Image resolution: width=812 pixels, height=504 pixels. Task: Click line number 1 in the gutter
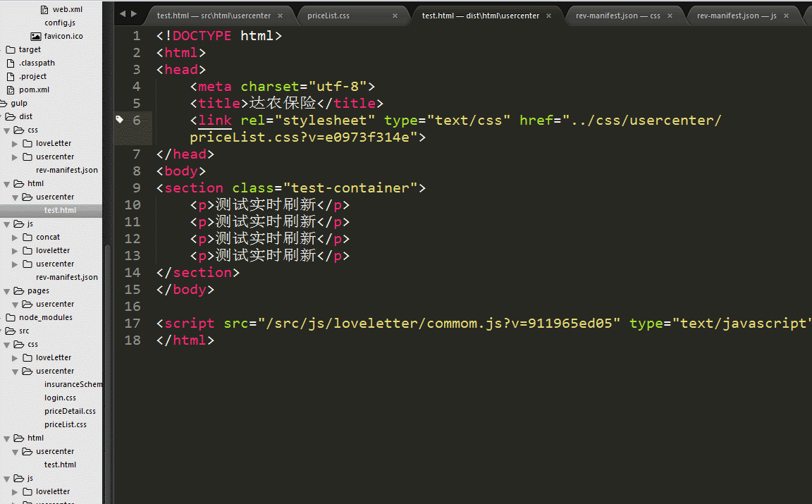click(x=137, y=36)
